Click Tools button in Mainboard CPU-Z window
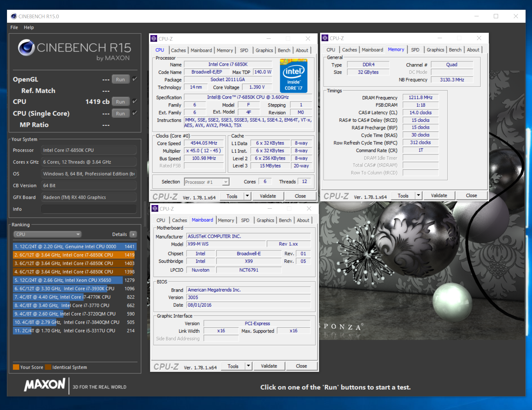The width and height of the screenshot is (532, 410). pyautogui.click(x=233, y=366)
